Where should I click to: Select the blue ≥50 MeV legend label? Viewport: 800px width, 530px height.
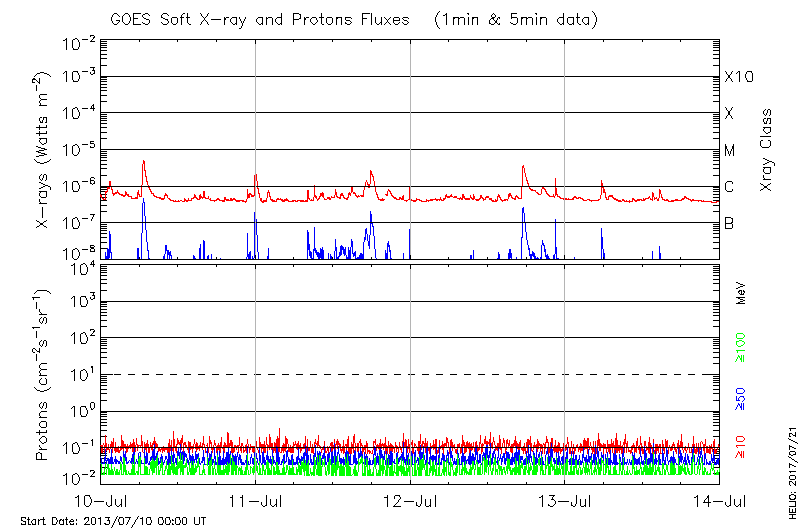741,396
